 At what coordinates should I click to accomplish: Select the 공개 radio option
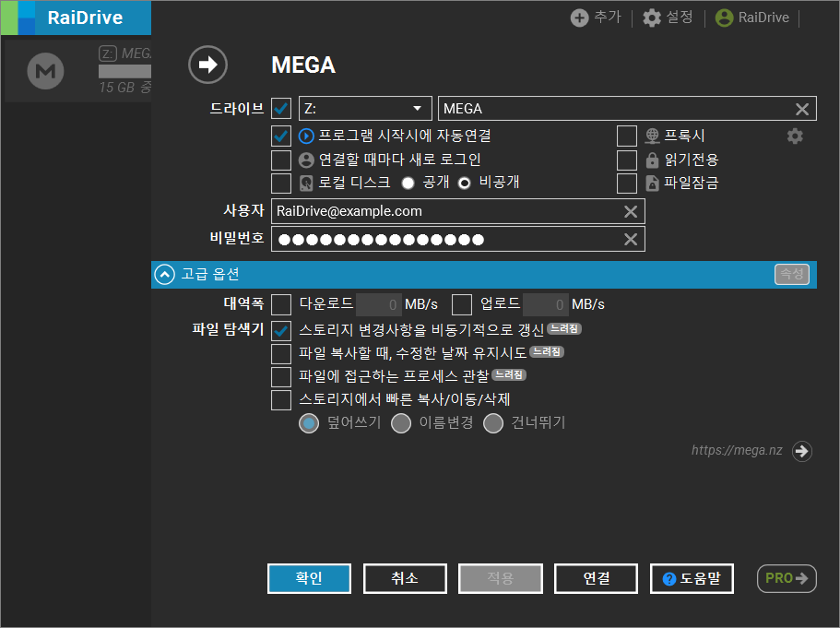(x=408, y=184)
